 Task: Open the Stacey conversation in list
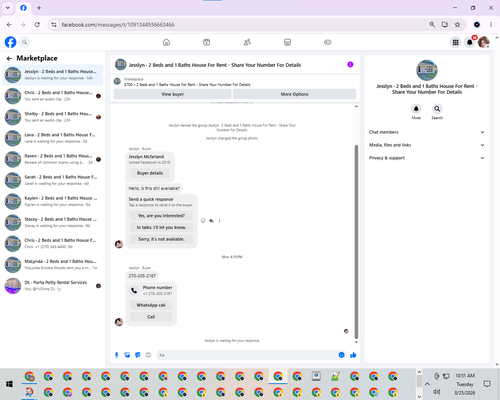click(53, 222)
